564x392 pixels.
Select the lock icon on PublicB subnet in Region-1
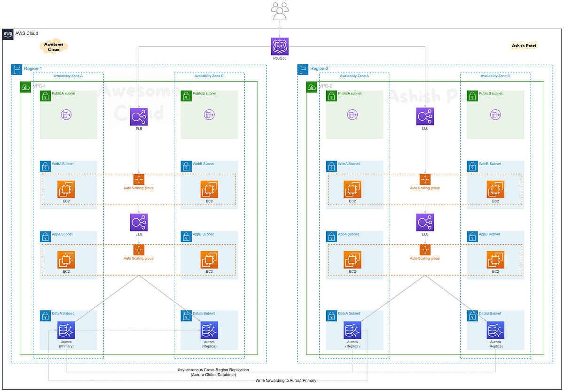pos(186,95)
